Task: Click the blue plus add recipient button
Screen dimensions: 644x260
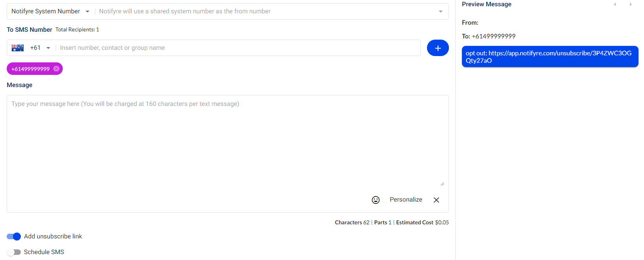Action: coord(438,48)
